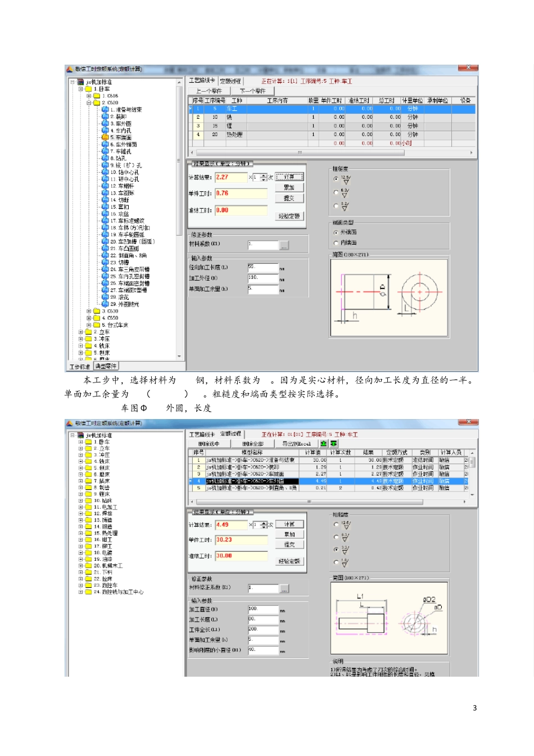Open the 工艺路线卡 tab in upper window
This screenshot has width=534, height=756.
(202, 81)
